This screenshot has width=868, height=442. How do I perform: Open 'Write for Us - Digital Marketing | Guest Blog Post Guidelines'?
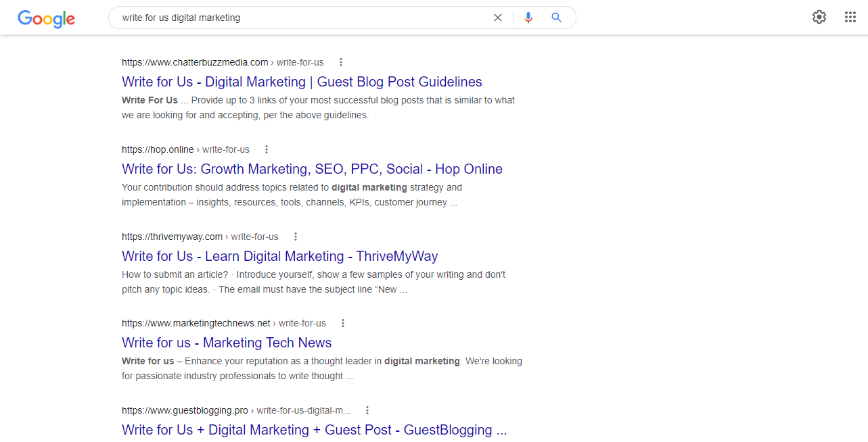click(302, 82)
